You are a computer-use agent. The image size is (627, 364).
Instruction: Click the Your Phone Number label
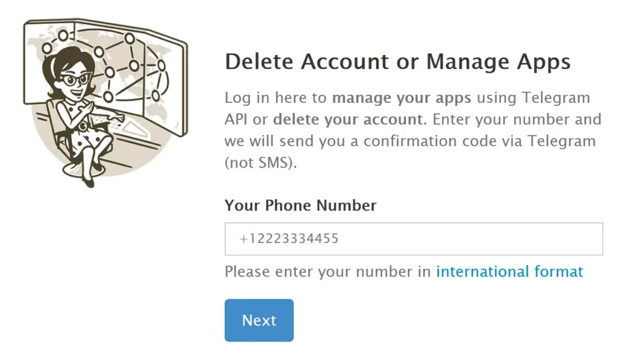pyautogui.click(x=300, y=205)
